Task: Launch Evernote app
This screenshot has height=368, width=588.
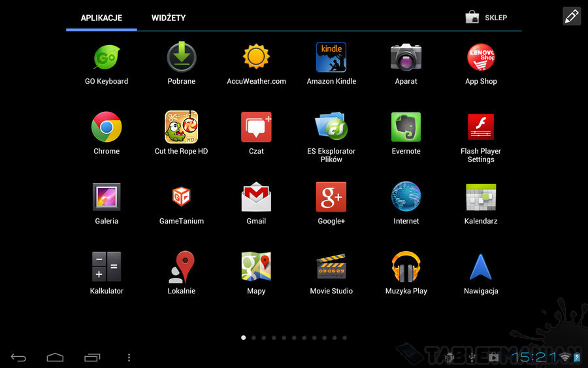Action: [406, 127]
